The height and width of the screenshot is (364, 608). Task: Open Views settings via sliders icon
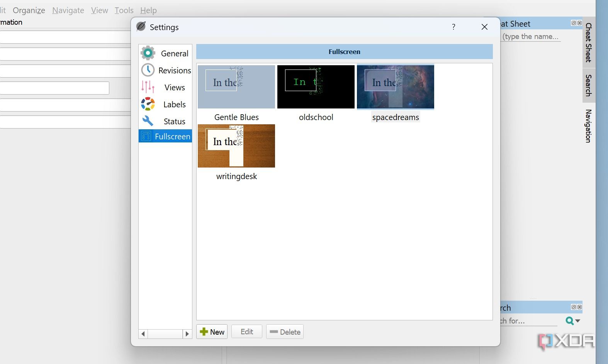pos(148,87)
